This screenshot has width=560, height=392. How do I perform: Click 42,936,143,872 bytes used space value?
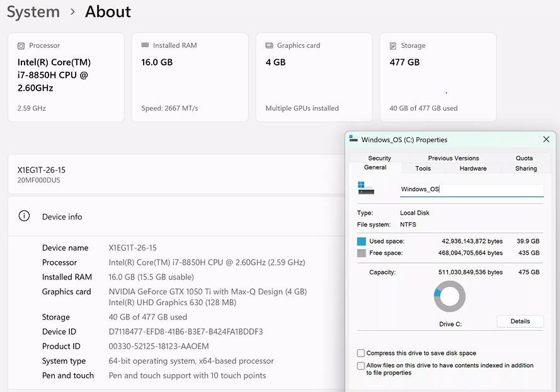click(472, 242)
